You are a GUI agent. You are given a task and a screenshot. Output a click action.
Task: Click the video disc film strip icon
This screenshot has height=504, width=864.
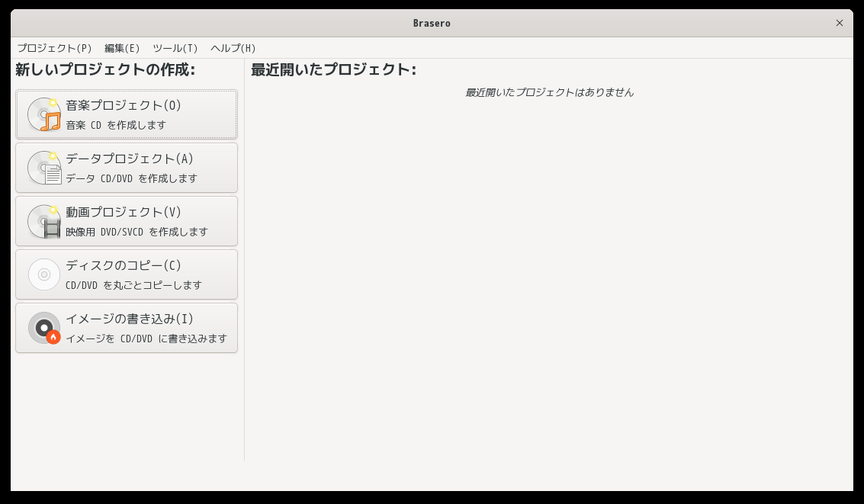[x=44, y=221]
